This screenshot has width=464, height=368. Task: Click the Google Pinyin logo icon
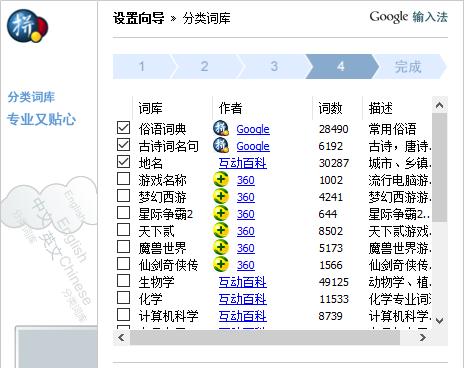pos(27,26)
